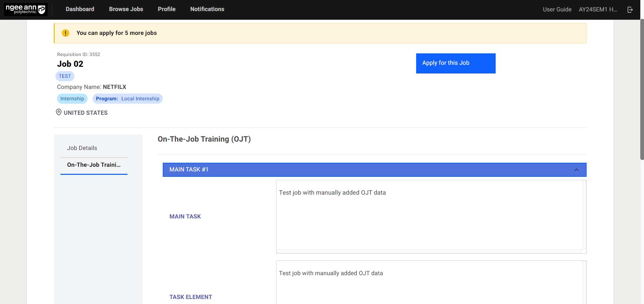Open the Program: Local Internship tag
Viewport: 644px width, 304px height.
tap(127, 98)
